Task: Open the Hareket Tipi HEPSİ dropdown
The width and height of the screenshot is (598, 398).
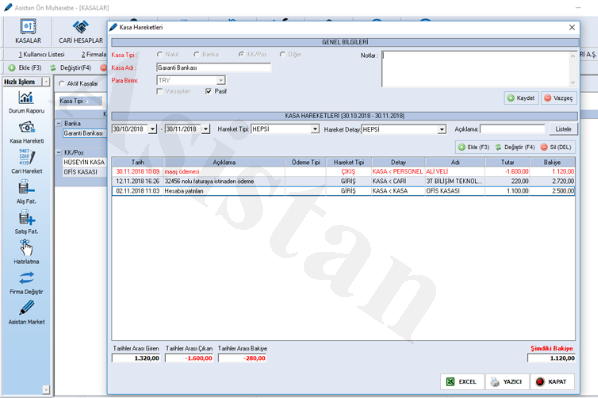Action: tap(315, 129)
